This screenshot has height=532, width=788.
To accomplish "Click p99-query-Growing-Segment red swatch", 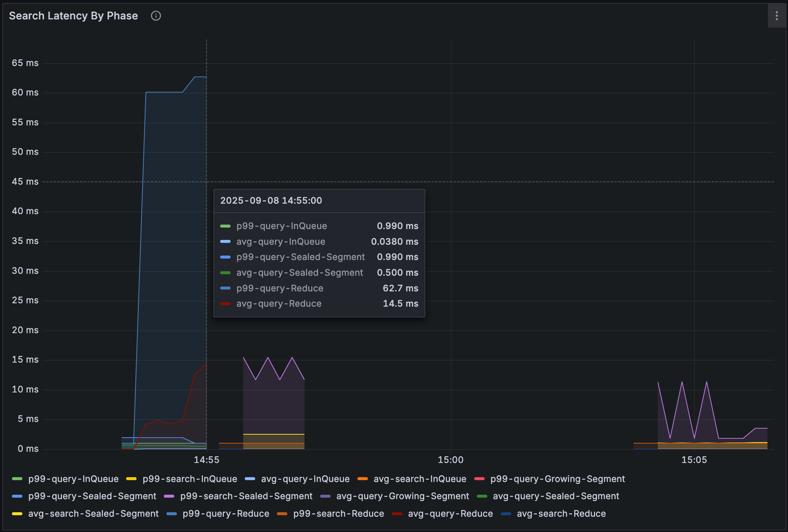I will 479,479.
